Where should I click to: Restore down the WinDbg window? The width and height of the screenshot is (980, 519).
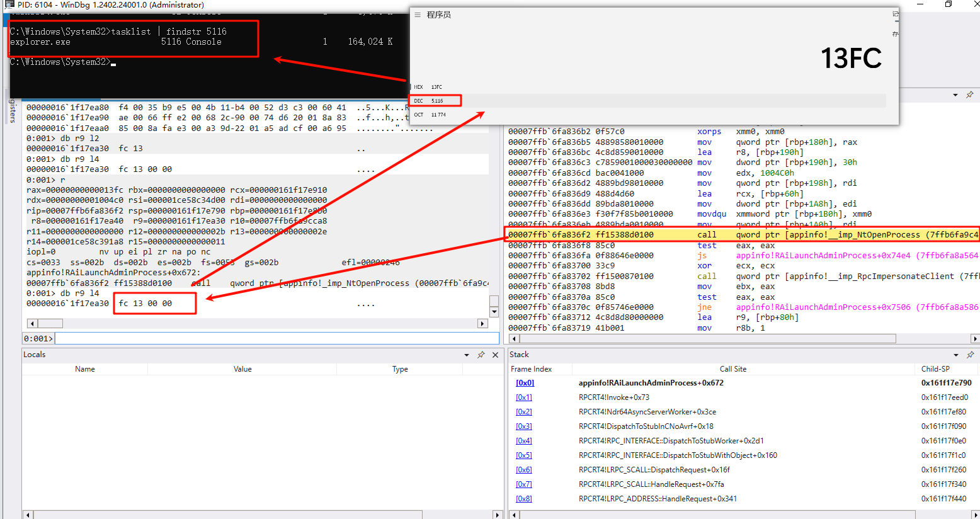pyautogui.click(x=949, y=4)
